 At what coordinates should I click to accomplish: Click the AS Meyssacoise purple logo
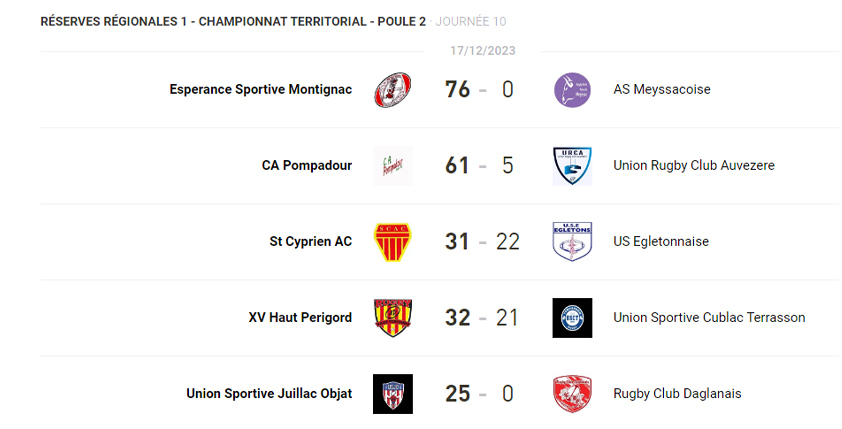(572, 90)
